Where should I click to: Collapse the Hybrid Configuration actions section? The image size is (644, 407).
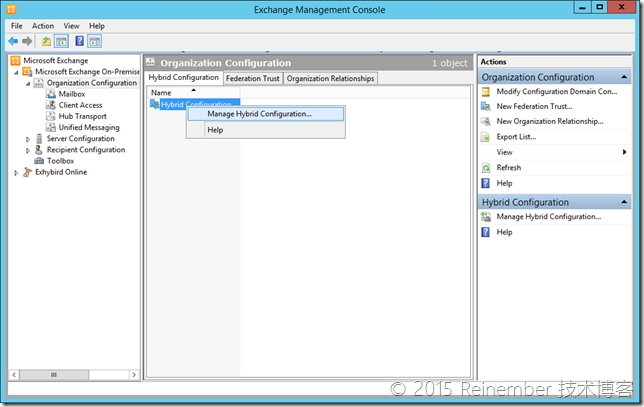[624, 202]
